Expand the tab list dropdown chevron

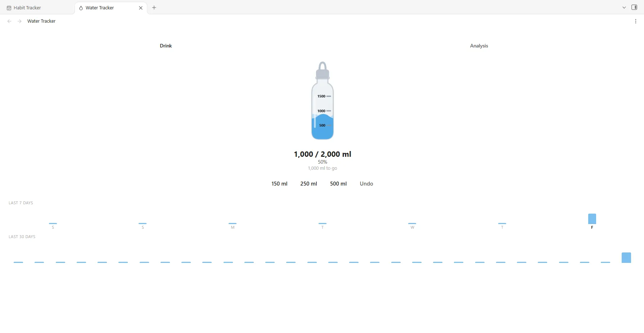624,8
